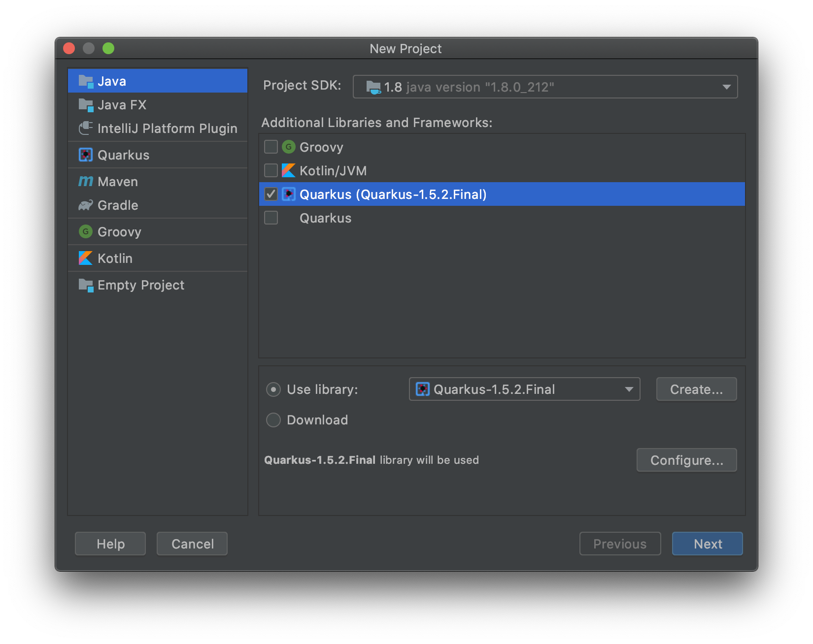The image size is (813, 644).
Task: Cancel the New Project dialog
Action: (192, 544)
